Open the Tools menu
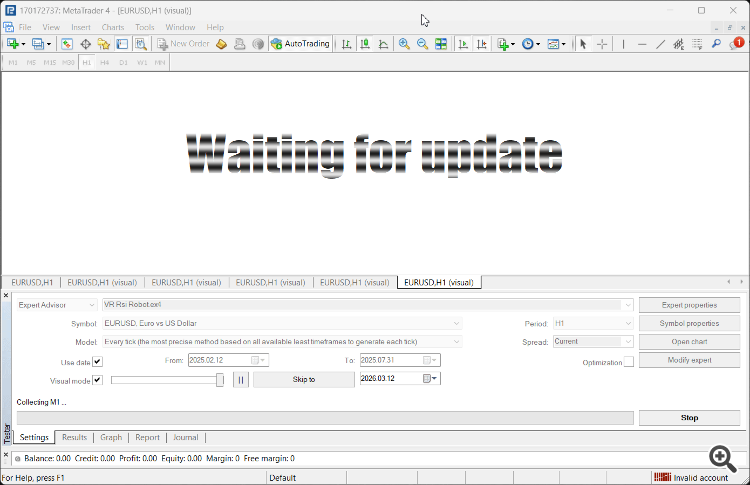750x485 pixels. pyautogui.click(x=144, y=27)
